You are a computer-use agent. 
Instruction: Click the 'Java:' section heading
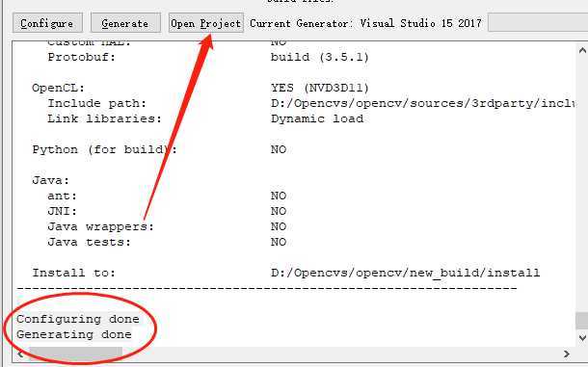(51, 180)
